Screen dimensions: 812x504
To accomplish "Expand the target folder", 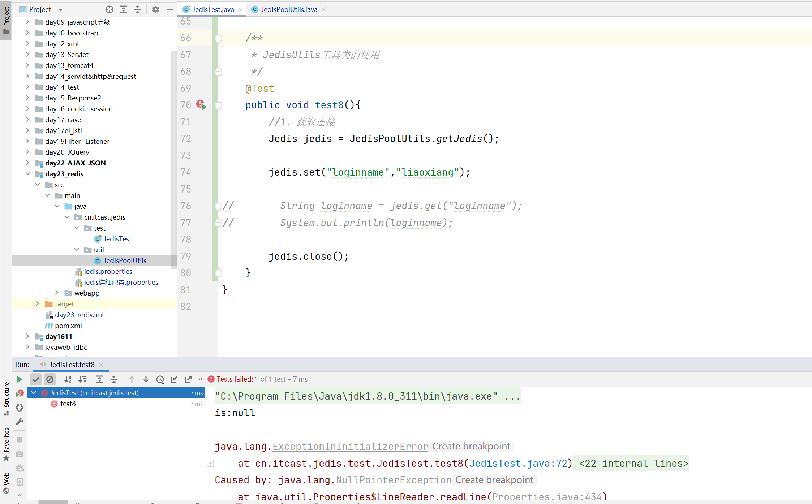I will pos(37,304).
